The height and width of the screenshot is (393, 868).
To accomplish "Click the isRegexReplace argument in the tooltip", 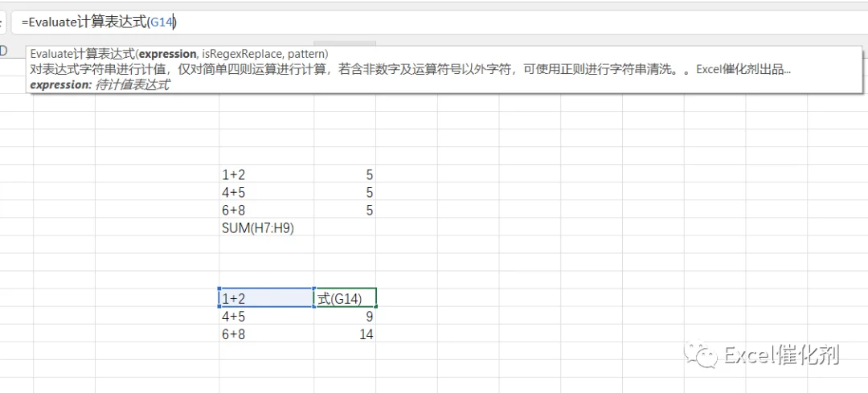I will point(241,54).
